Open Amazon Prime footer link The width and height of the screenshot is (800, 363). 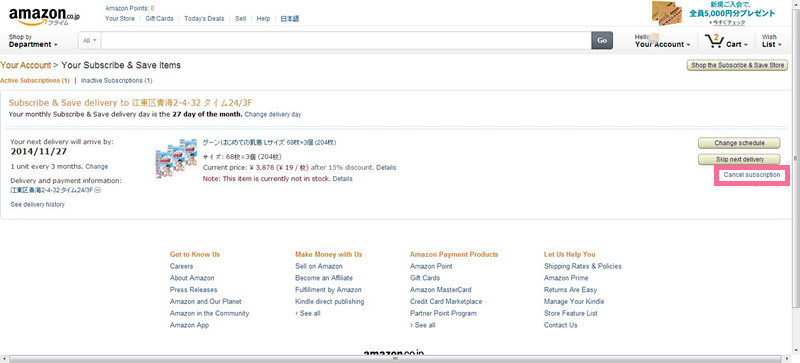click(566, 278)
